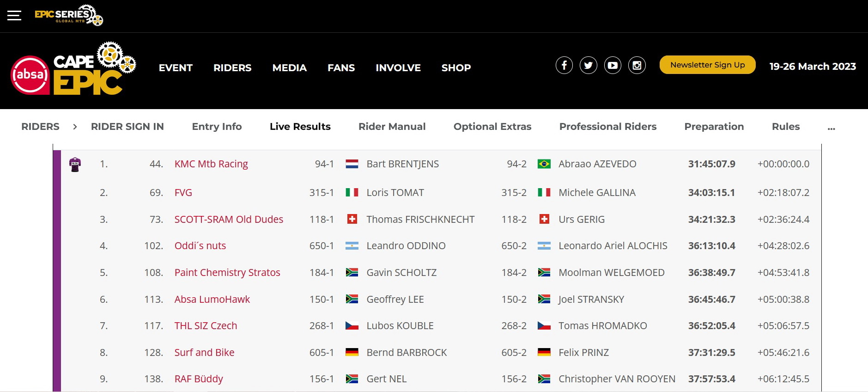This screenshot has width=868, height=392.
Task: Open the Twitter social icon
Action: (589, 65)
